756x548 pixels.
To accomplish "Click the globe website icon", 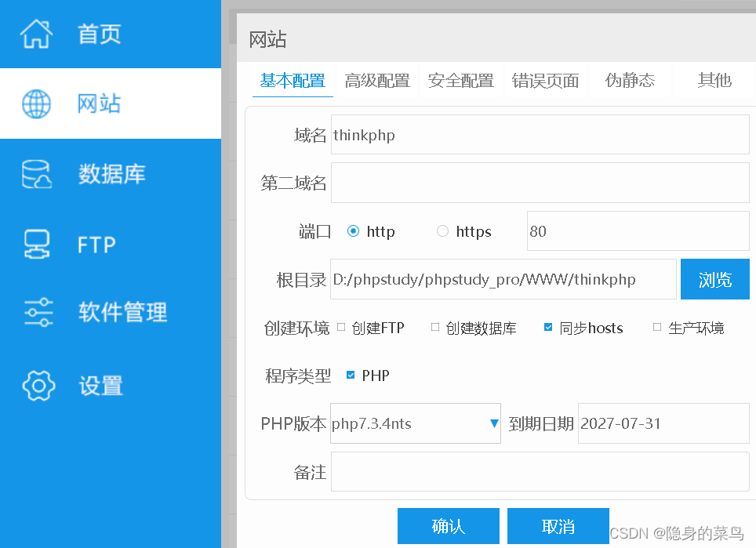I will [x=36, y=103].
